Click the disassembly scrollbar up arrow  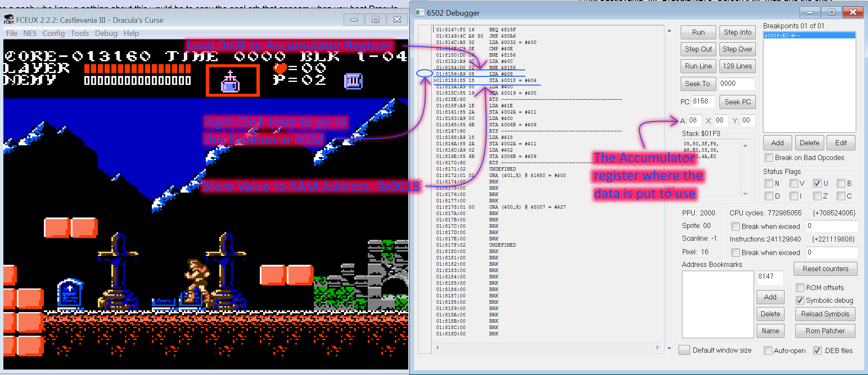click(669, 31)
